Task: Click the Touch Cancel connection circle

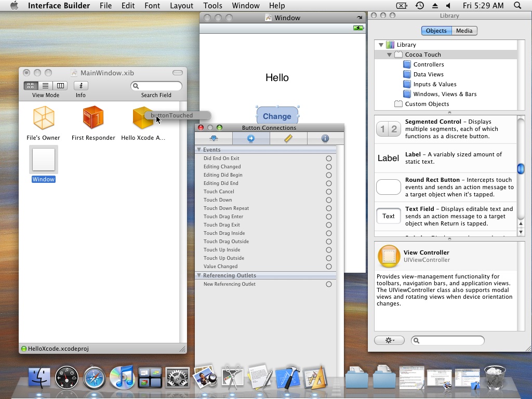Action: (x=329, y=192)
